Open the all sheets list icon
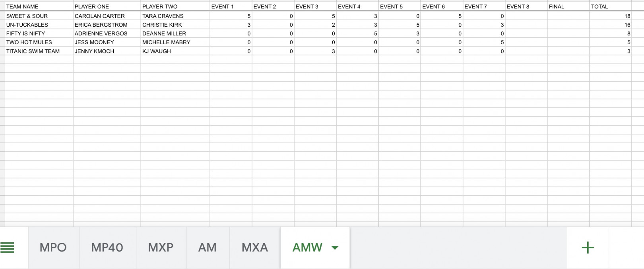 pyautogui.click(x=7, y=248)
